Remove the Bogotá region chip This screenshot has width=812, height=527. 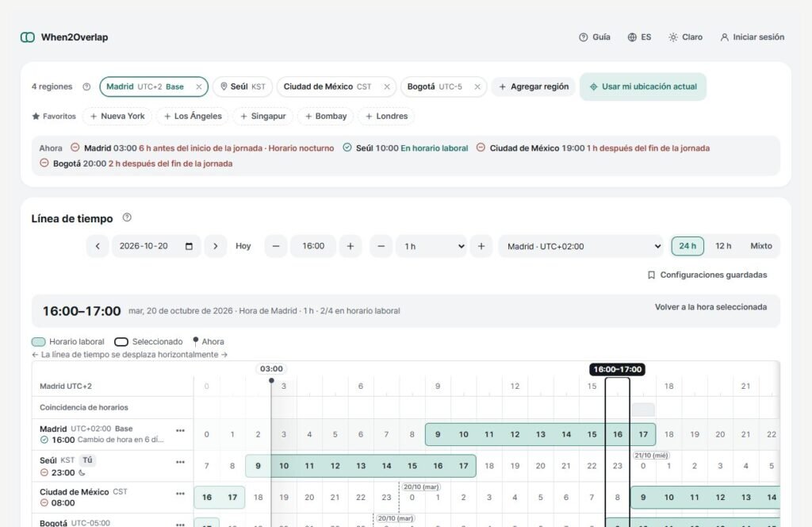click(x=477, y=87)
